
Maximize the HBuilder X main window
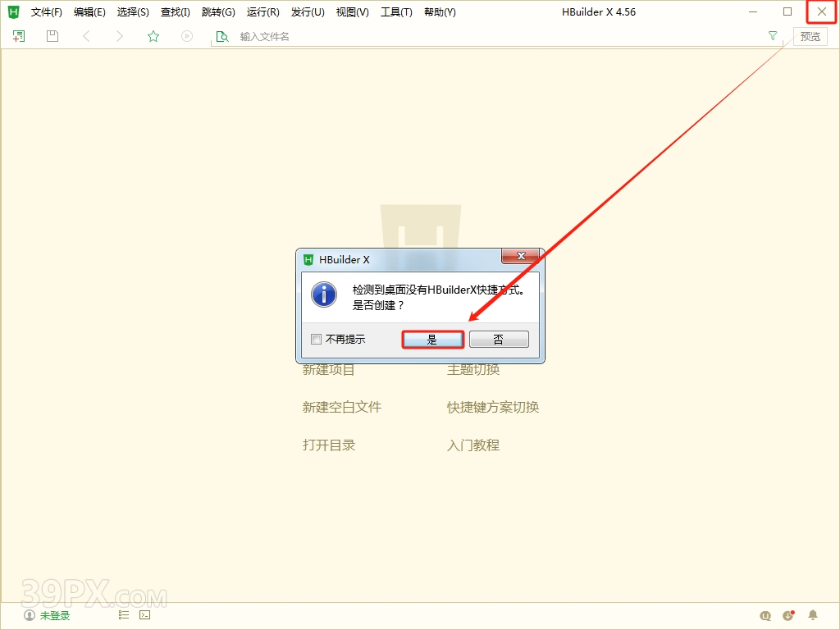787,11
